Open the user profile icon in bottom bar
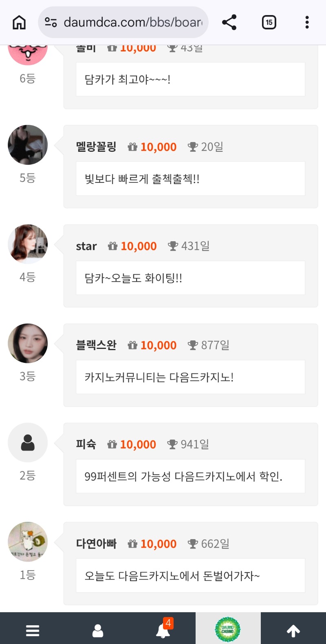 [98, 631]
